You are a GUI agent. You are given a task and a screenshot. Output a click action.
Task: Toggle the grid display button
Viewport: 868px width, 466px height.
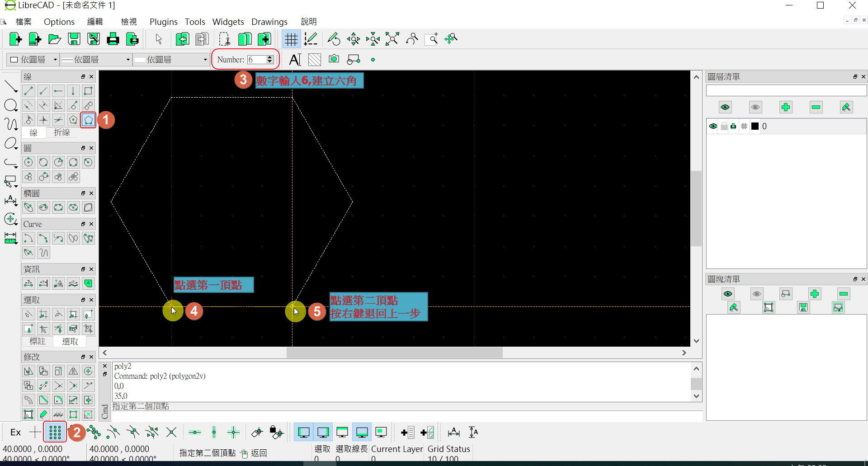point(291,39)
